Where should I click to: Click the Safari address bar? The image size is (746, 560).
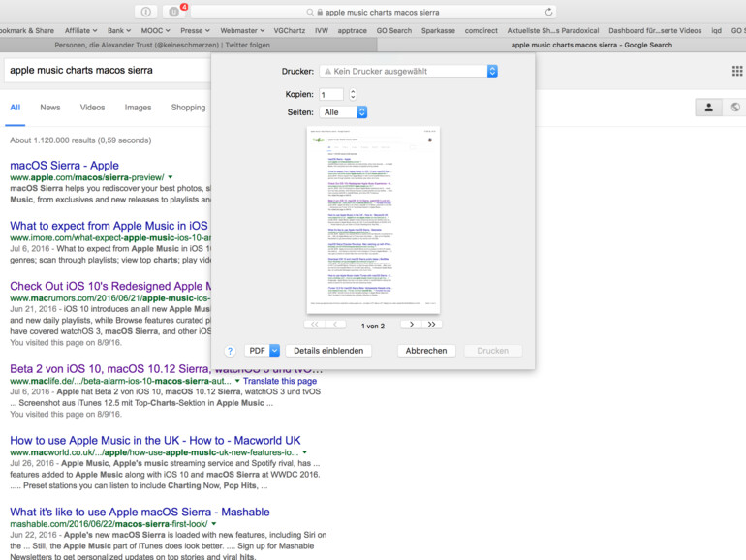pyautogui.click(x=373, y=12)
